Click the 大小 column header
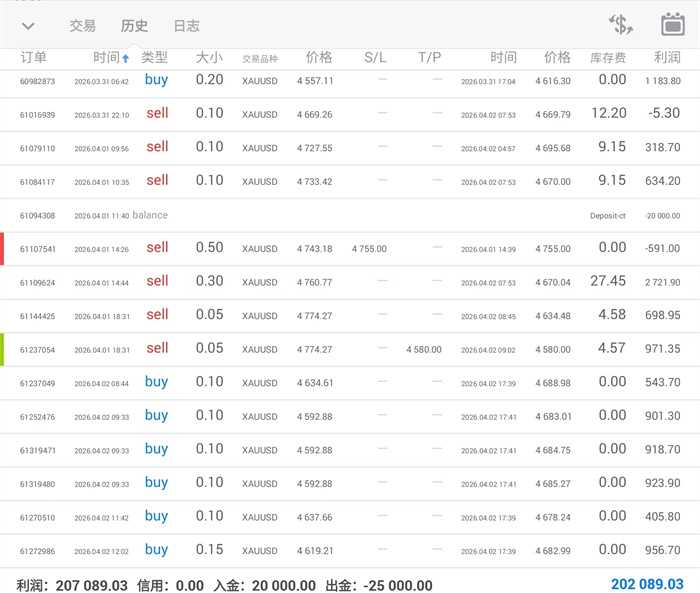Screen dimensions: 700x593 pyautogui.click(x=209, y=58)
